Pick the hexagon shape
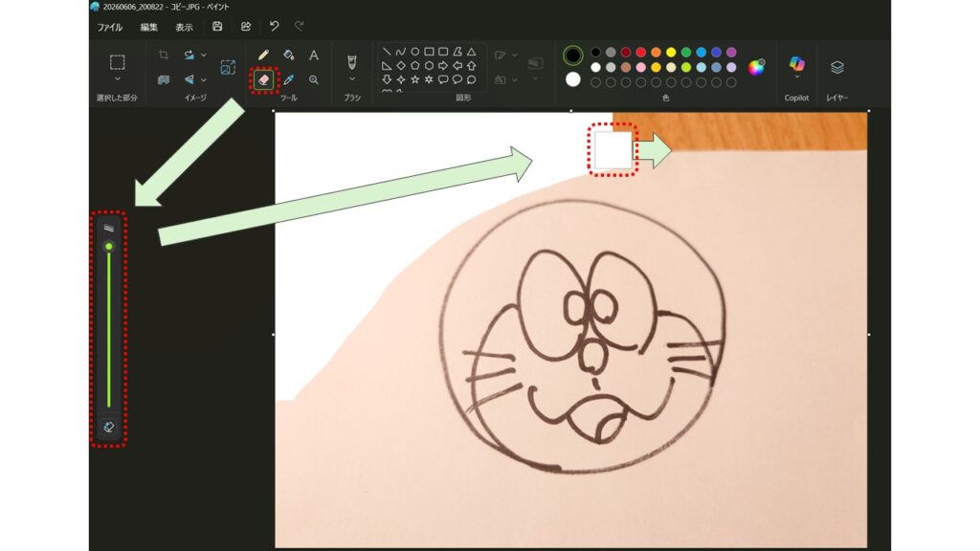The width and height of the screenshot is (980, 551). coord(429,66)
